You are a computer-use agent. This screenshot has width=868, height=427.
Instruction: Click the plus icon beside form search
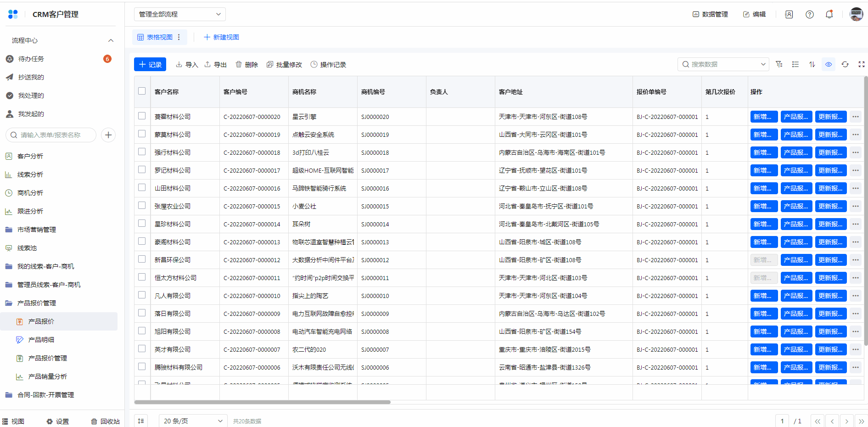(108, 135)
